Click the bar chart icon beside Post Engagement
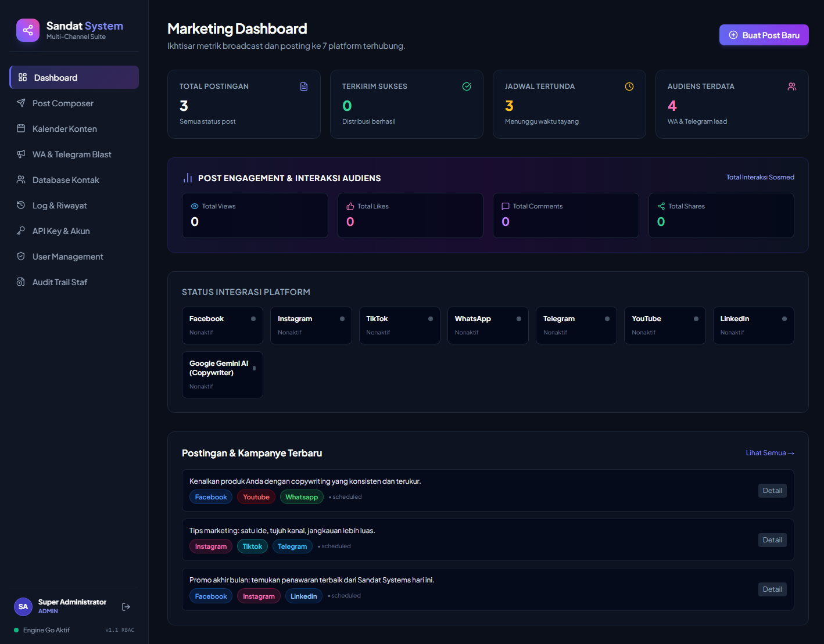Viewport: 824px width, 644px height. coord(188,178)
